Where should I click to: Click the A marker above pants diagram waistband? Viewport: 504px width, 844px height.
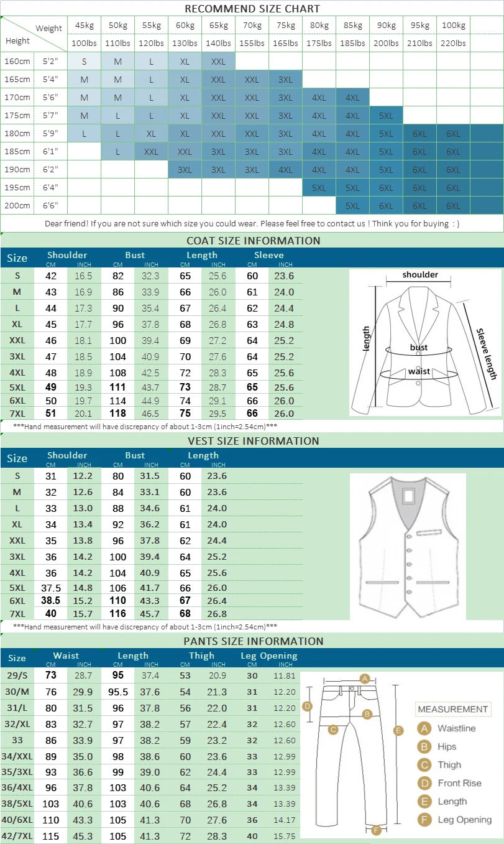[x=365, y=679]
